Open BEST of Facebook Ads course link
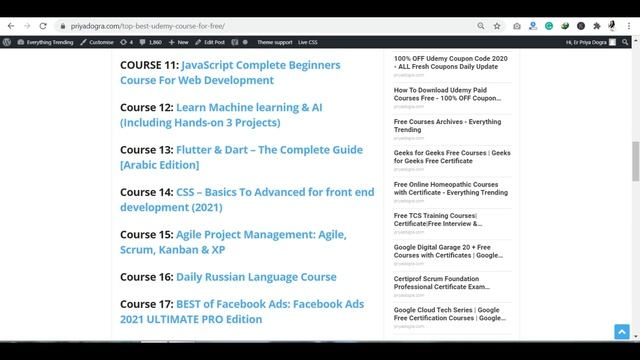 pos(242,311)
